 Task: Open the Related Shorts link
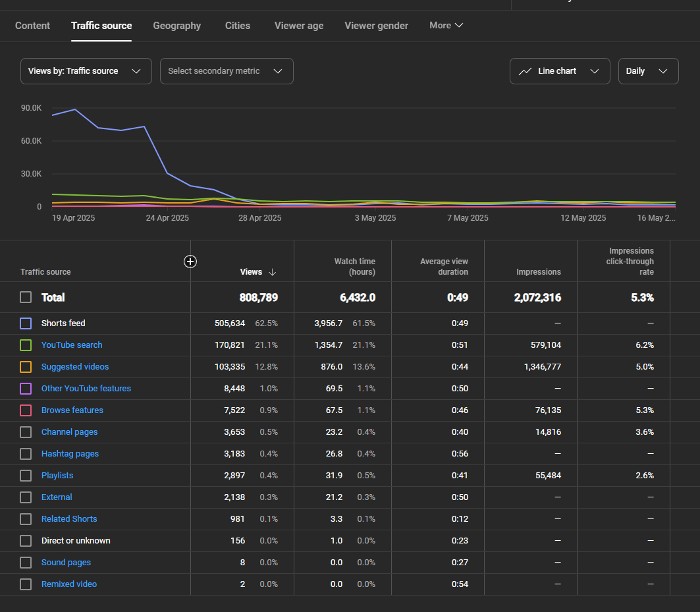tap(69, 519)
